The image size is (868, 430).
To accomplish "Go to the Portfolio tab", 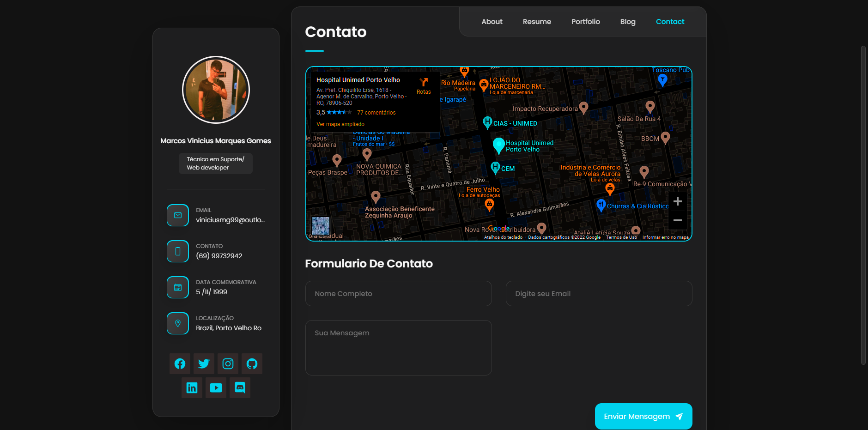I will (586, 22).
